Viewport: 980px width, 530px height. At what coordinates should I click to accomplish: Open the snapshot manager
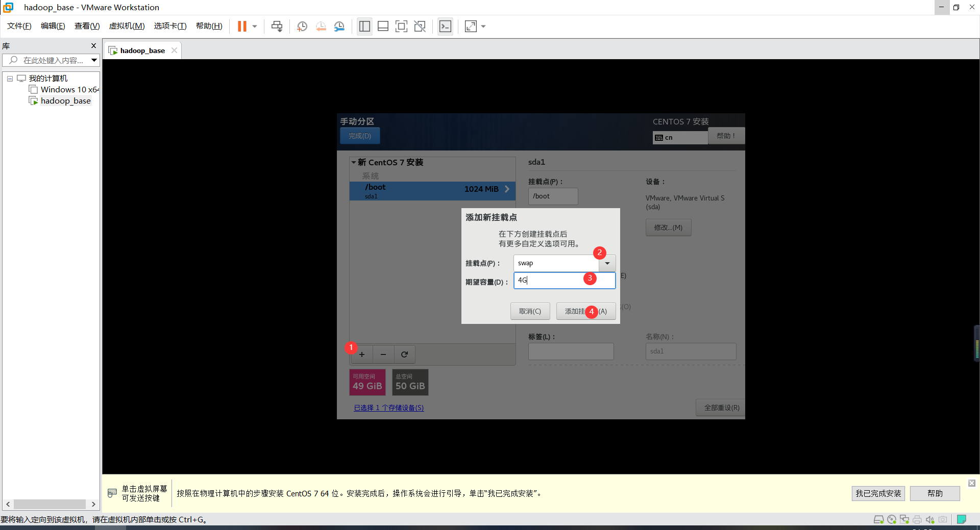(x=339, y=26)
